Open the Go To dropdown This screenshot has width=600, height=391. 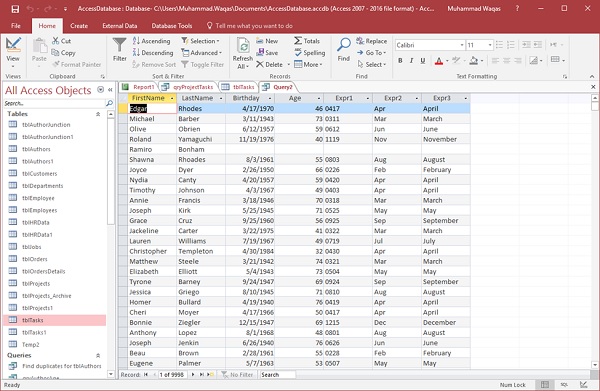[372, 53]
